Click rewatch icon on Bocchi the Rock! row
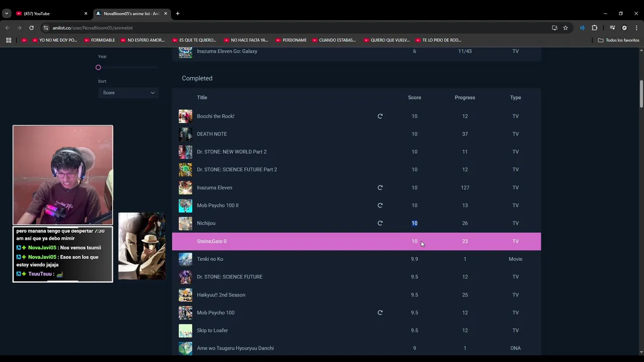The width and height of the screenshot is (644, 362). click(x=380, y=116)
